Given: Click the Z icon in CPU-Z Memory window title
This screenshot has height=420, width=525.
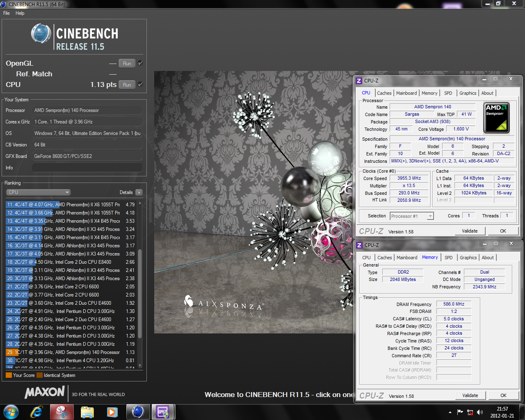Looking at the screenshot, I should pyautogui.click(x=359, y=245).
